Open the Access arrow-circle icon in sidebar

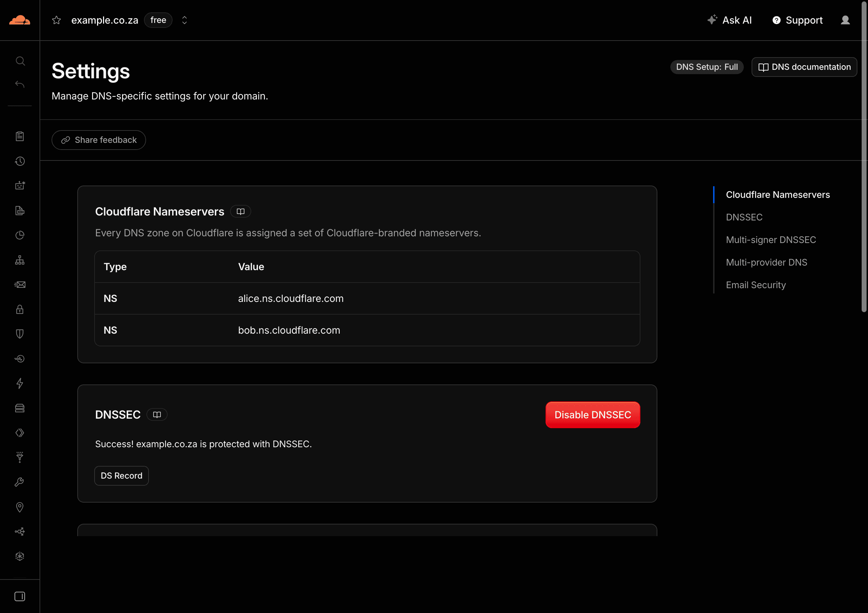pyautogui.click(x=20, y=359)
